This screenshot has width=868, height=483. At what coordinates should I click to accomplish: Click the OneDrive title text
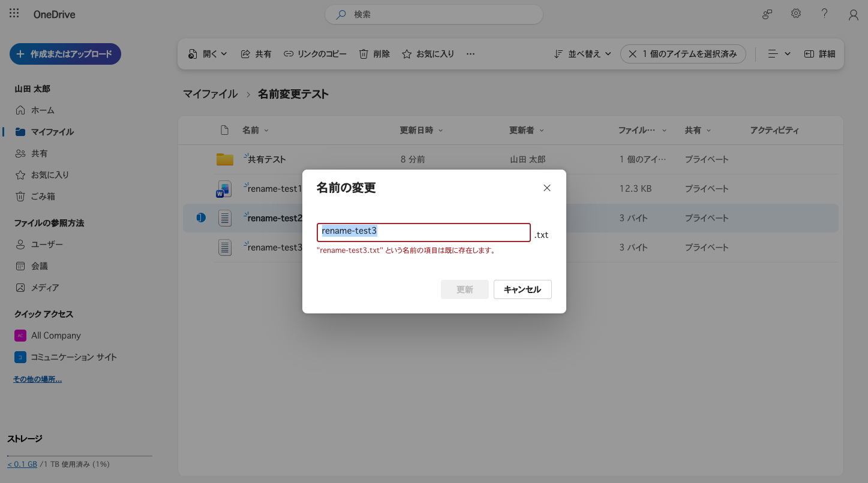coord(55,14)
